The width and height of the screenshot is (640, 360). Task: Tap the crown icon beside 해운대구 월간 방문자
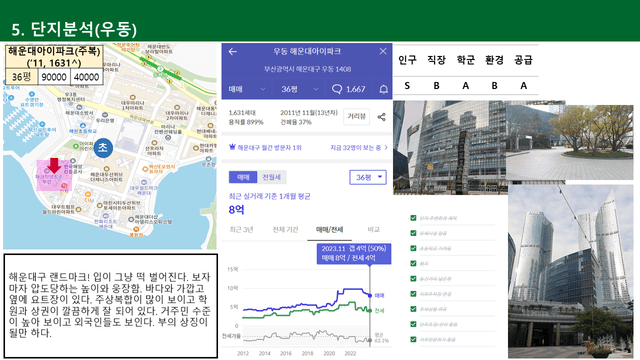click(232, 147)
